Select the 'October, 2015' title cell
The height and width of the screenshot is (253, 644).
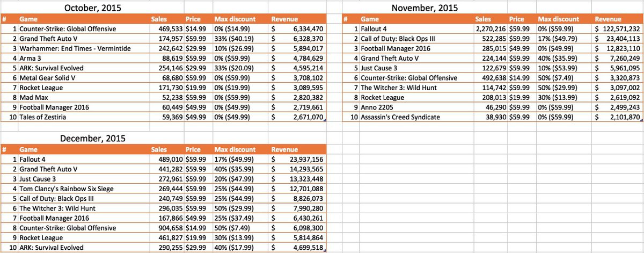91,8
